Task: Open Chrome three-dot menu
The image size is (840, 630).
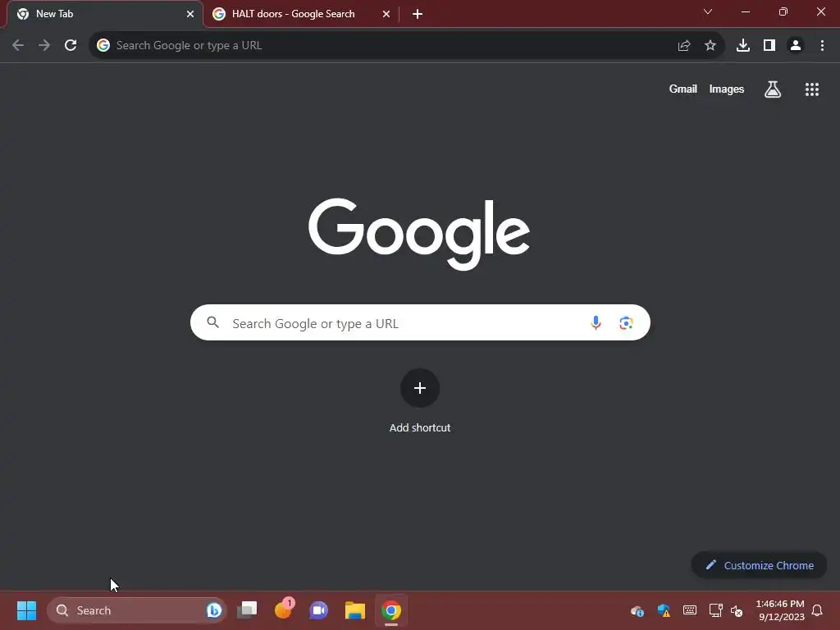Action: (822, 46)
